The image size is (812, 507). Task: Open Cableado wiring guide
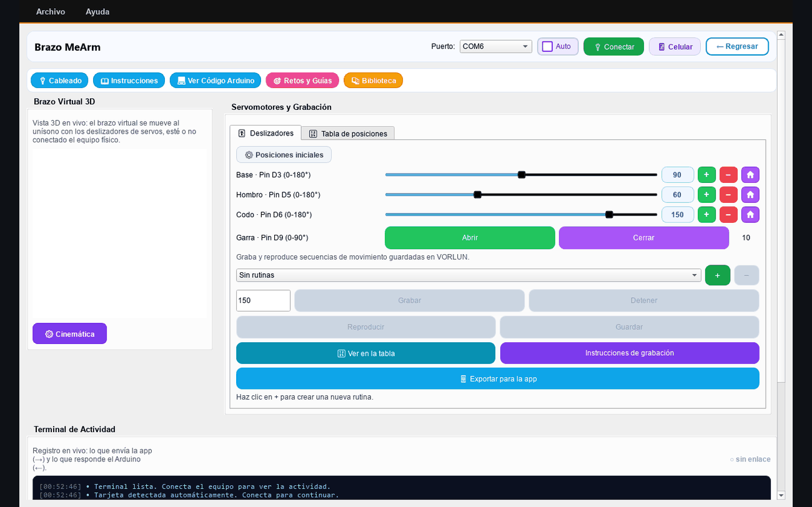click(x=60, y=81)
